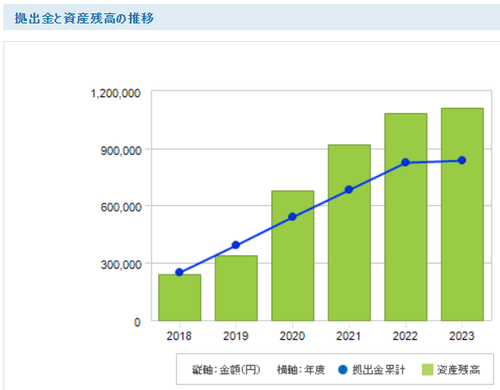Viewport: 500px width, 390px height.
Task: Click the 拠出金累計 legend label
Action: [x=379, y=370]
